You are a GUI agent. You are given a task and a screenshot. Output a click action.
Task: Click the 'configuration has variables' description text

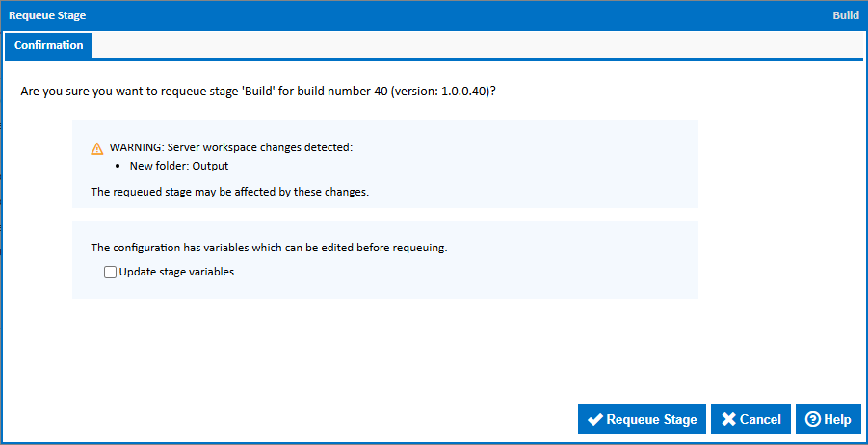[269, 248]
